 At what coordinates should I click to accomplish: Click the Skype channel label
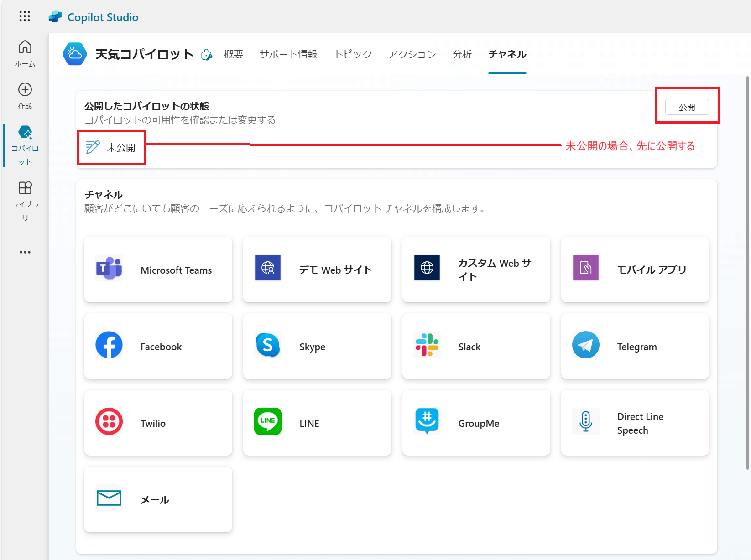click(x=312, y=347)
